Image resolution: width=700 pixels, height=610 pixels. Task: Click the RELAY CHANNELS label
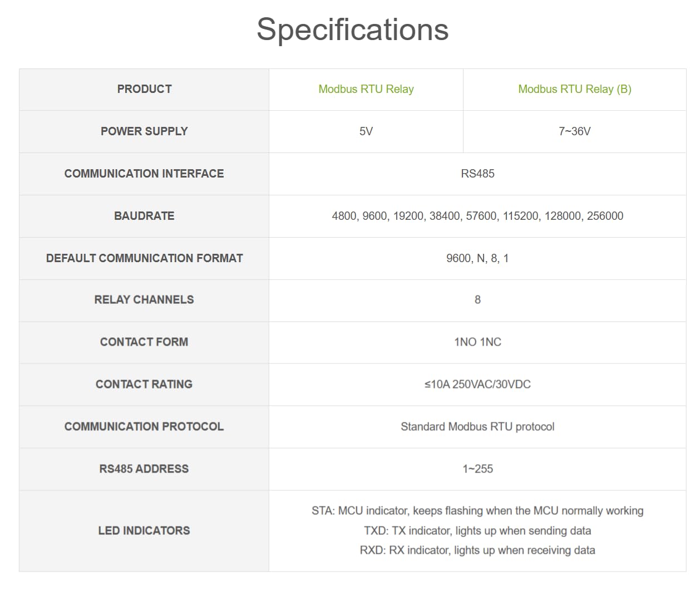pyautogui.click(x=144, y=299)
